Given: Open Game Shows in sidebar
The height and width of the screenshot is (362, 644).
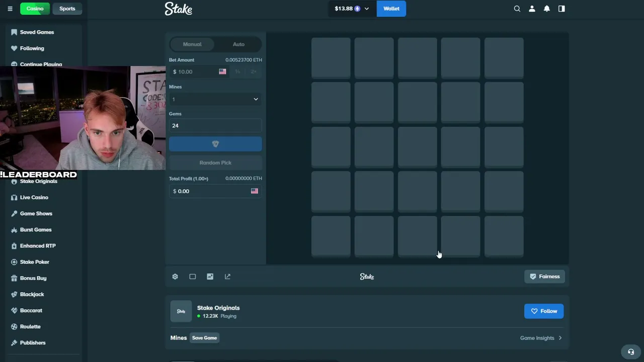Looking at the screenshot, I should (36, 214).
